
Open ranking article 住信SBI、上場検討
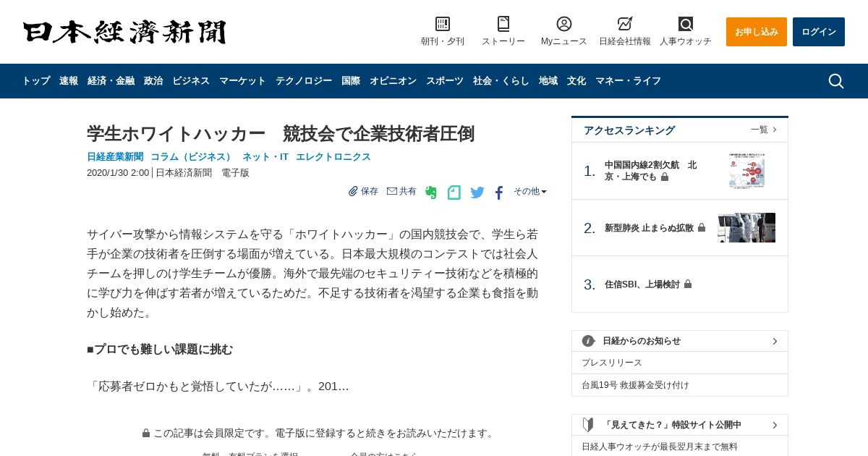click(642, 284)
